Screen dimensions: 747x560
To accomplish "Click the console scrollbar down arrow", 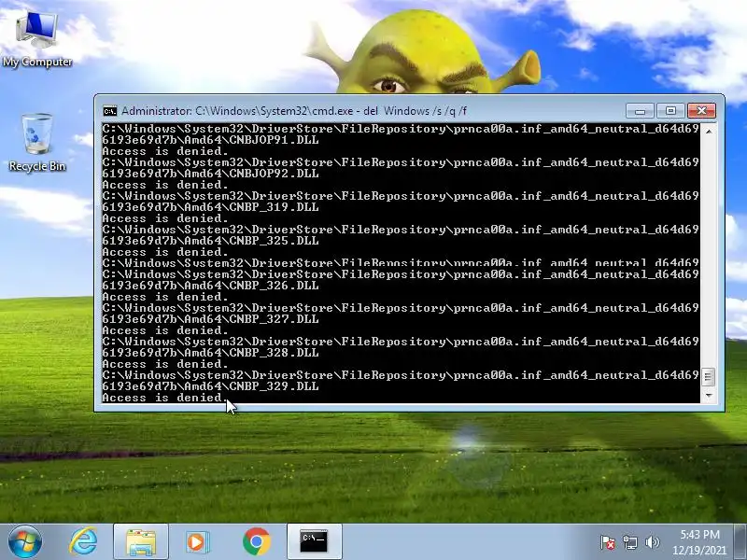I will (x=709, y=395).
